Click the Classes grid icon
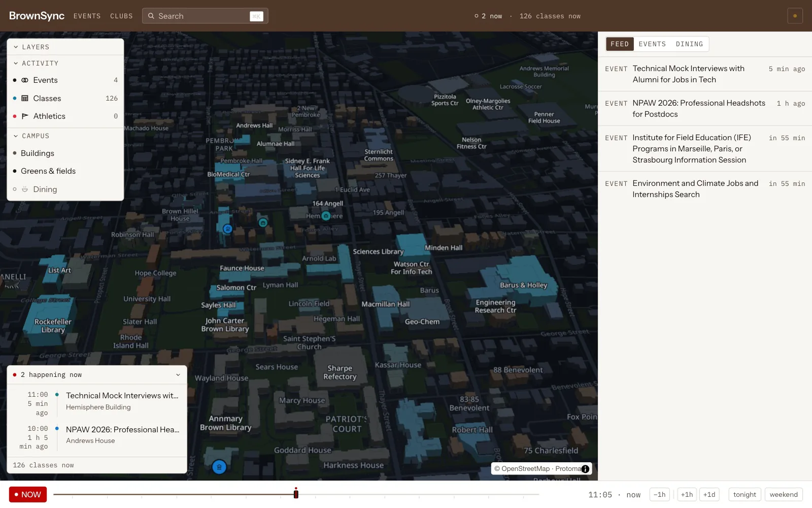This screenshot has height=508, width=812. (x=25, y=99)
